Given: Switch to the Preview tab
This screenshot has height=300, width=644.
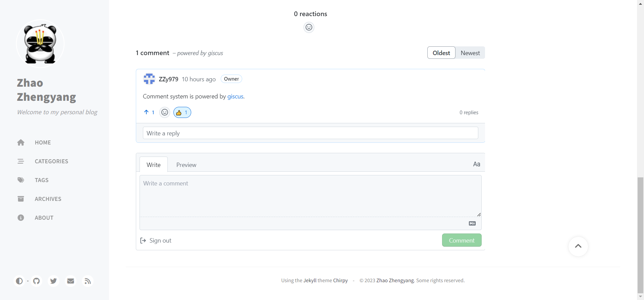Looking at the screenshot, I should pyautogui.click(x=186, y=165).
